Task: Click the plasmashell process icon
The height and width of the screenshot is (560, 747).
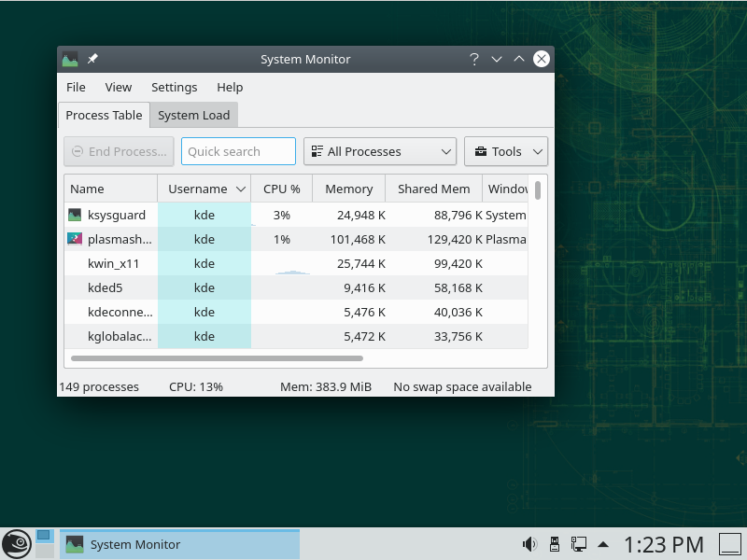Action: [x=75, y=239]
